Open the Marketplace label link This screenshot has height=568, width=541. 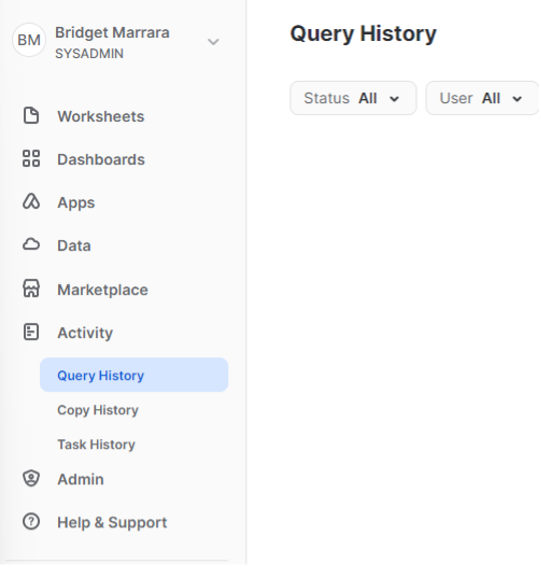(x=103, y=289)
